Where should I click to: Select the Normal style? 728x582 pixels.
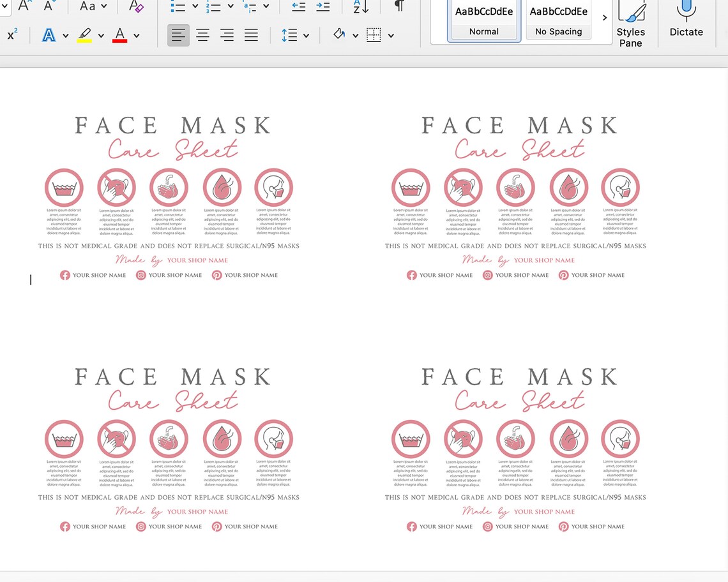tap(483, 19)
